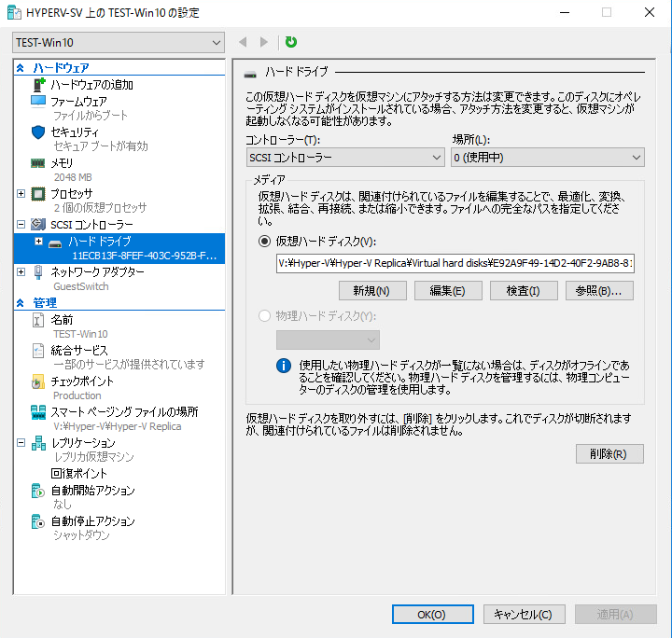Click セキュア ブートが有効 under セキュリティ
Viewport: 672px width, 638px height.
(101, 146)
